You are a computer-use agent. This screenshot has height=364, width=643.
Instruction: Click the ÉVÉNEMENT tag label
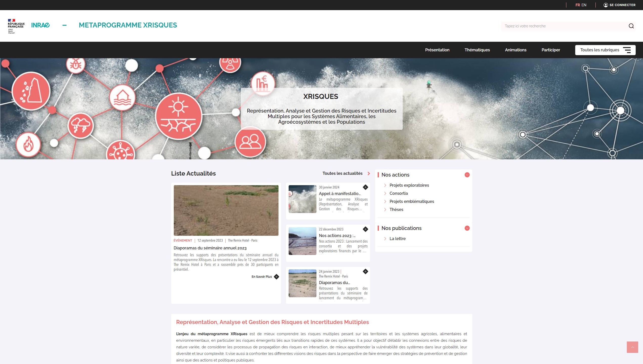coord(183,241)
